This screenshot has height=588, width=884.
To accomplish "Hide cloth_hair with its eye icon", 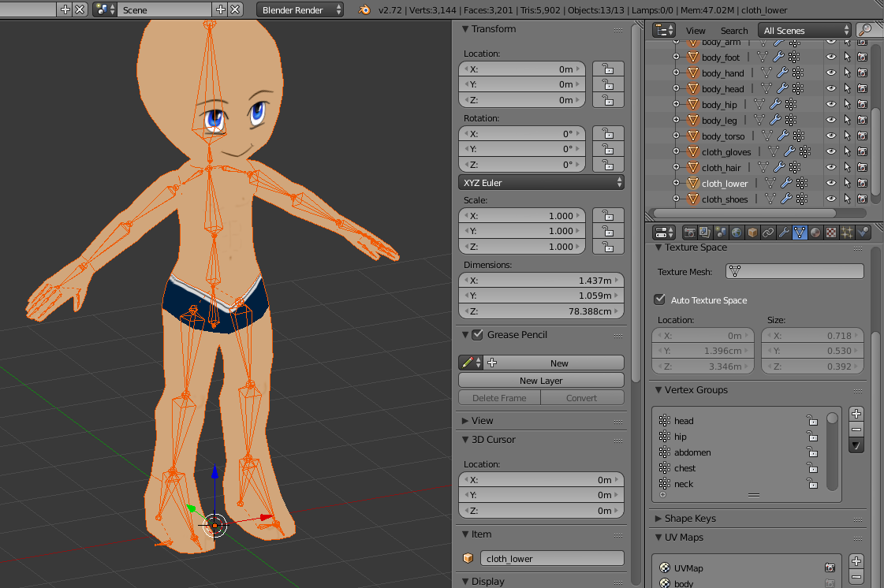I will [830, 167].
